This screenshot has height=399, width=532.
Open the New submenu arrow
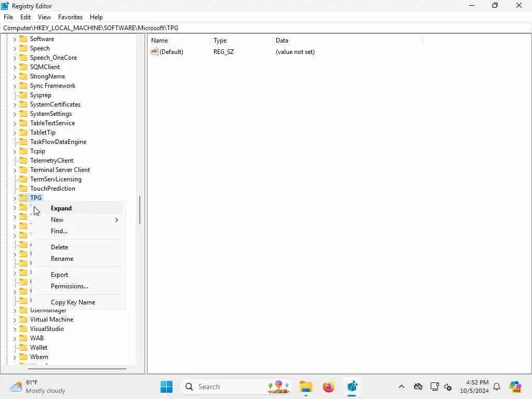tap(116, 220)
